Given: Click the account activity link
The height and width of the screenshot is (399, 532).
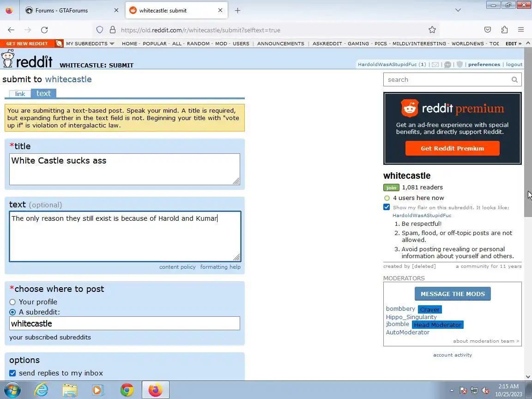Looking at the screenshot, I should pyautogui.click(x=452, y=355).
